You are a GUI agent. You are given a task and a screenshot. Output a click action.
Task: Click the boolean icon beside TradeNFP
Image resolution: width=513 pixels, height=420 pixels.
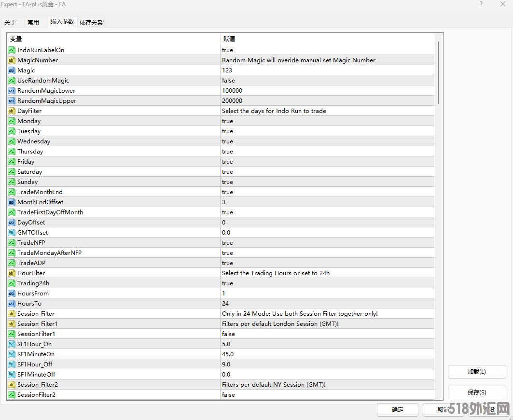coord(12,243)
